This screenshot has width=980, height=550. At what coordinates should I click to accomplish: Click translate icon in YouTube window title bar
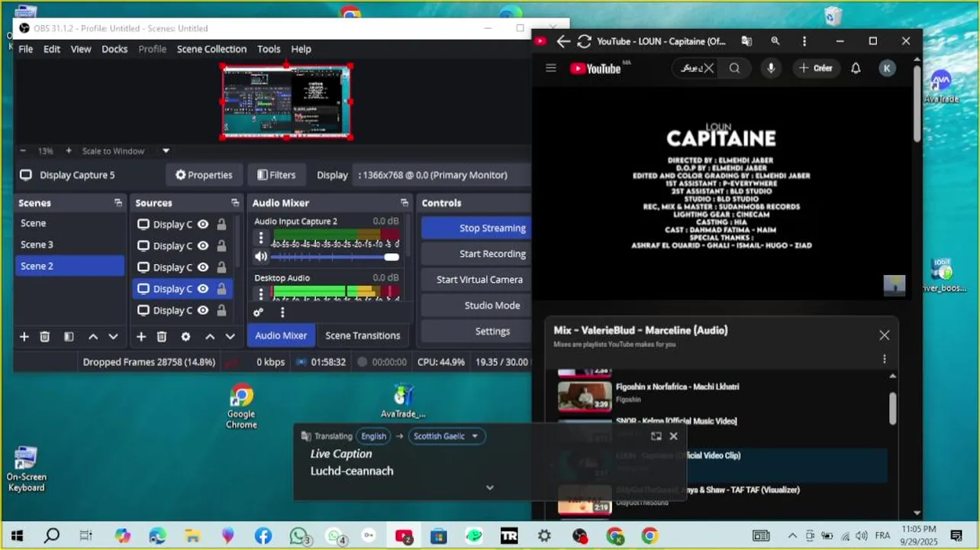(x=746, y=41)
